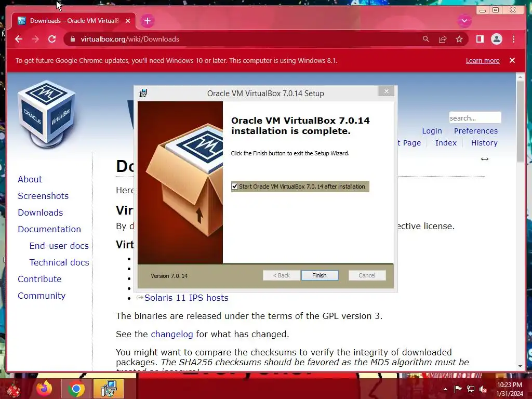
Task: Click the muted volume tray icon
Action: click(x=483, y=389)
